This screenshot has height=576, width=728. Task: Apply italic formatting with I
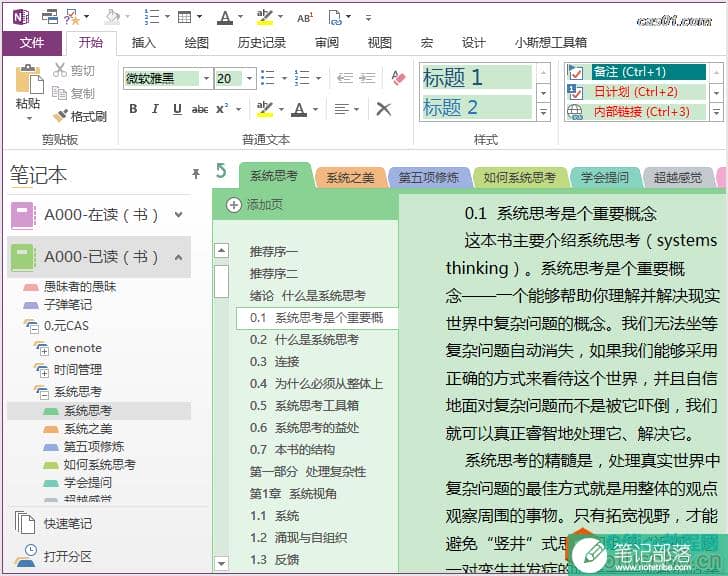(155, 109)
